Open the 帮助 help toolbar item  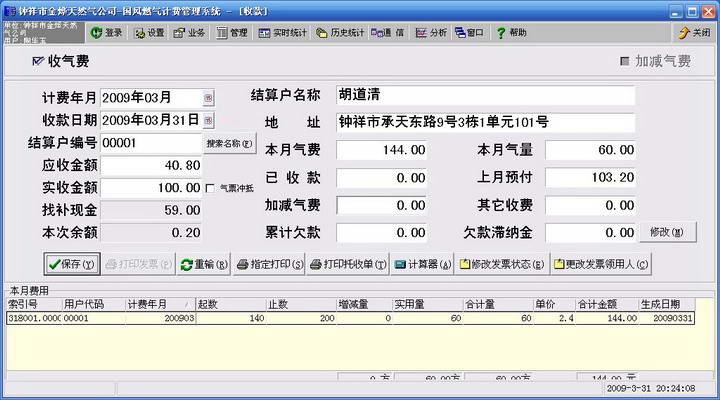point(512,33)
